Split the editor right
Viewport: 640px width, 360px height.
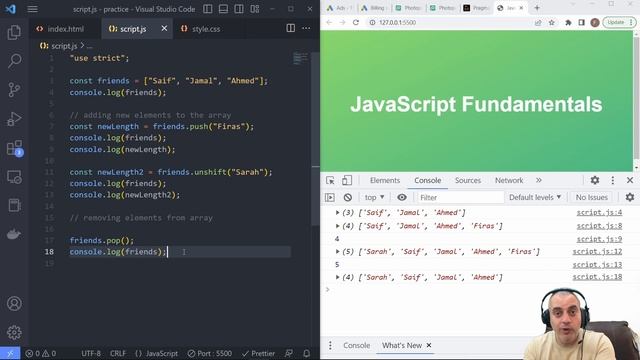(x=291, y=28)
